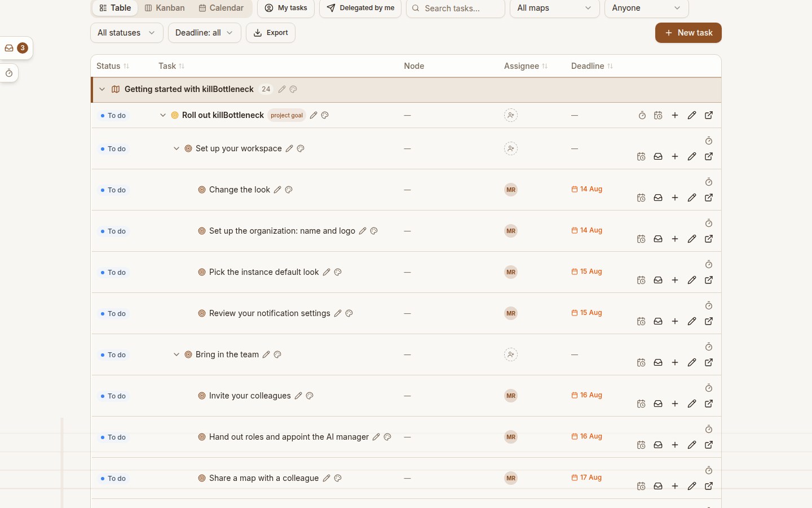Open color palette for Getting started with killBottleneck
This screenshot has width=812, height=508.
pyautogui.click(x=293, y=89)
